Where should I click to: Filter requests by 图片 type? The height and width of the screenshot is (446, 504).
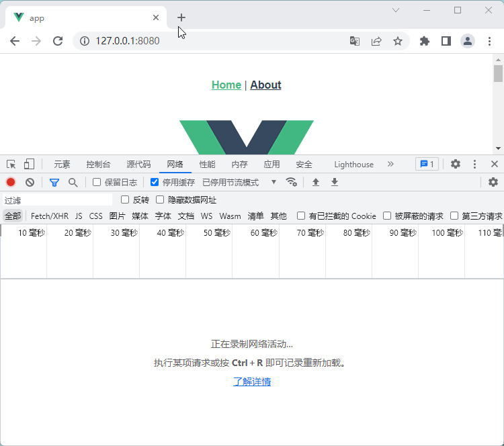(x=118, y=216)
